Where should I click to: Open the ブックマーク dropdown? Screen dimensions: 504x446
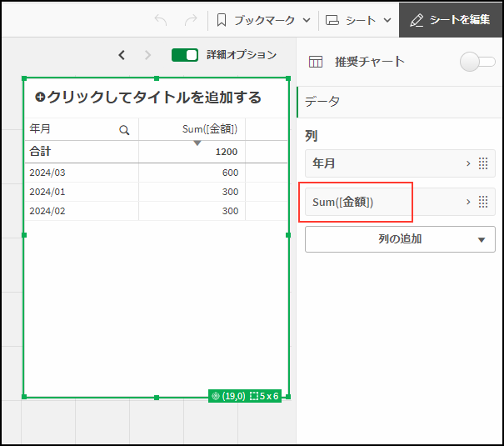[263, 19]
